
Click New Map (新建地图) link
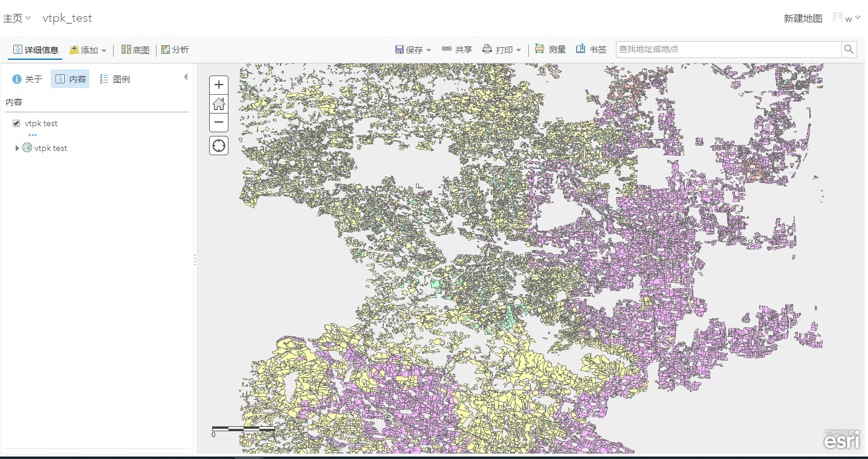(x=803, y=18)
